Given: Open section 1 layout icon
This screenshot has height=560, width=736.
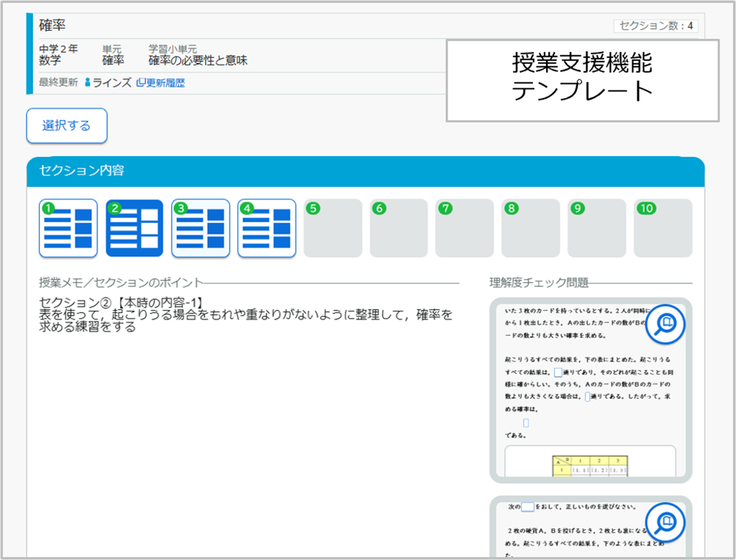Looking at the screenshot, I should coord(68,228).
